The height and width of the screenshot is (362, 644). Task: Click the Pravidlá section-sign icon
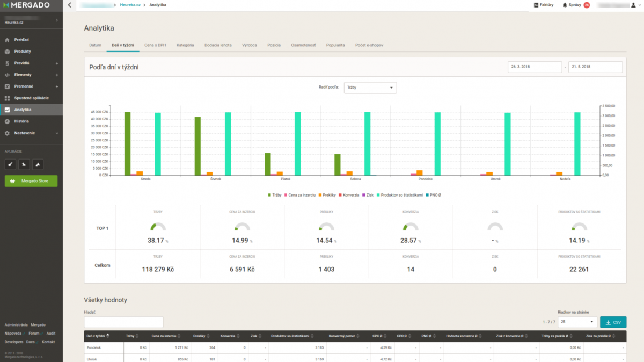click(7, 63)
